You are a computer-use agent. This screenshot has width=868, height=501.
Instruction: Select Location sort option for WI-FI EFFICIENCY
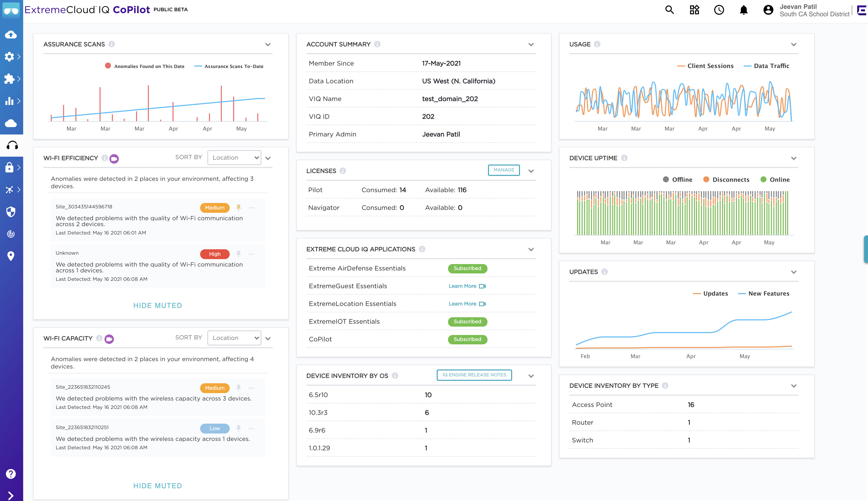point(234,157)
